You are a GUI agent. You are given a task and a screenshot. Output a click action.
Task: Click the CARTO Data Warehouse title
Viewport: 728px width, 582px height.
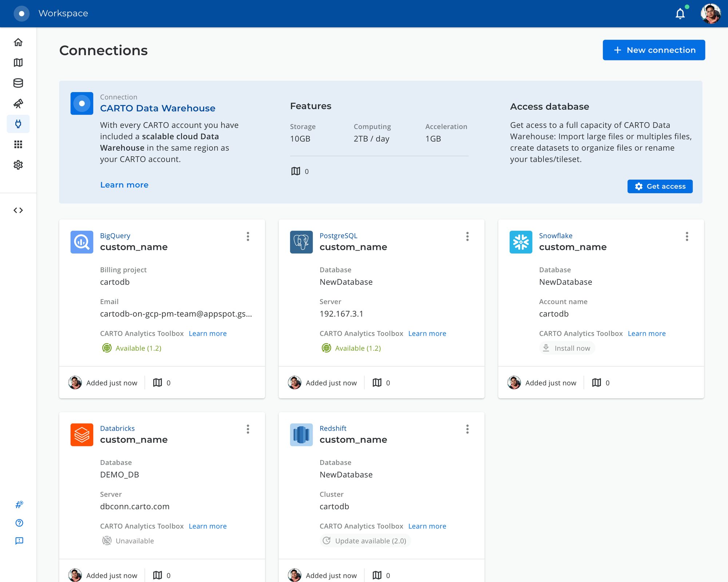coord(158,108)
